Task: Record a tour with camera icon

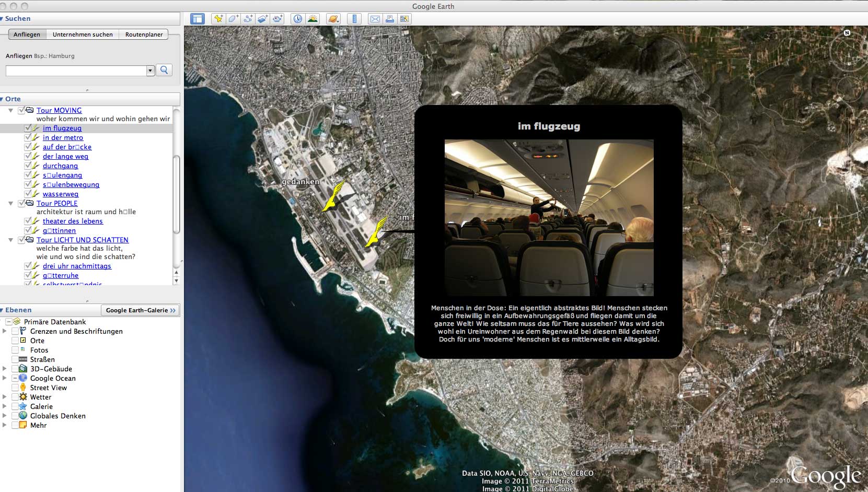Action: point(277,19)
